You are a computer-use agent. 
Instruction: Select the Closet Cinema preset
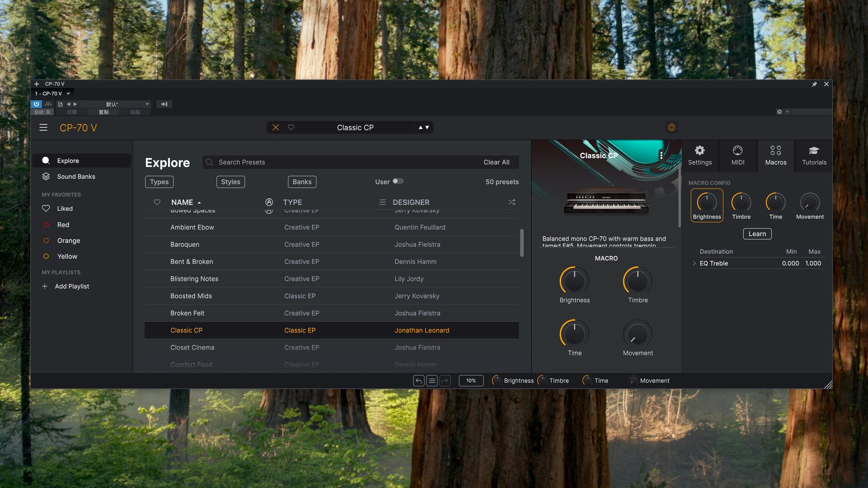(332, 347)
